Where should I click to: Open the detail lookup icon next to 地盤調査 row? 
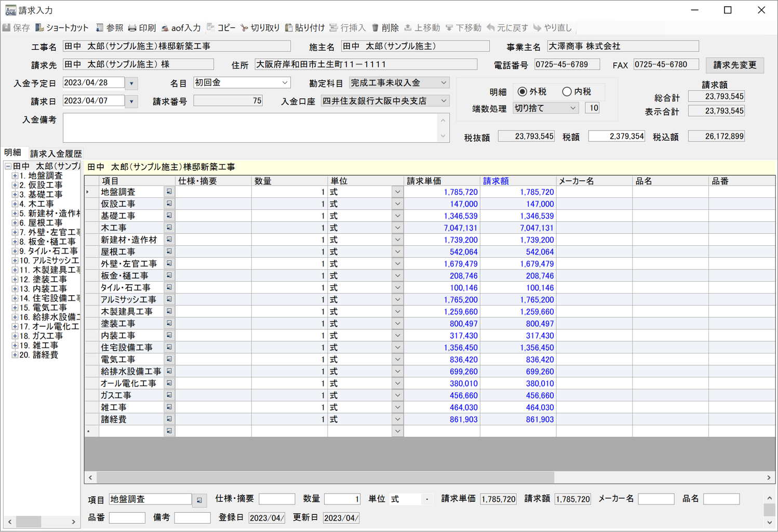point(169,191)
